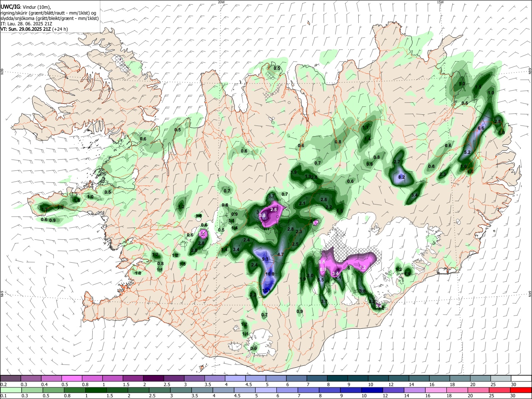
Task: Click the 6.6 rainfall value in the east
Action: (x=481, y=128)
